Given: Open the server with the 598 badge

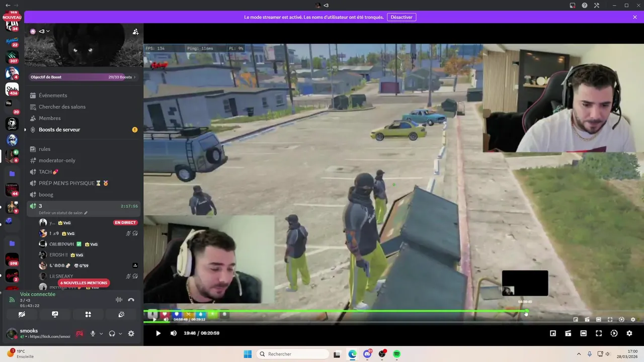Looking at the screenshot, I should (12, 259).
